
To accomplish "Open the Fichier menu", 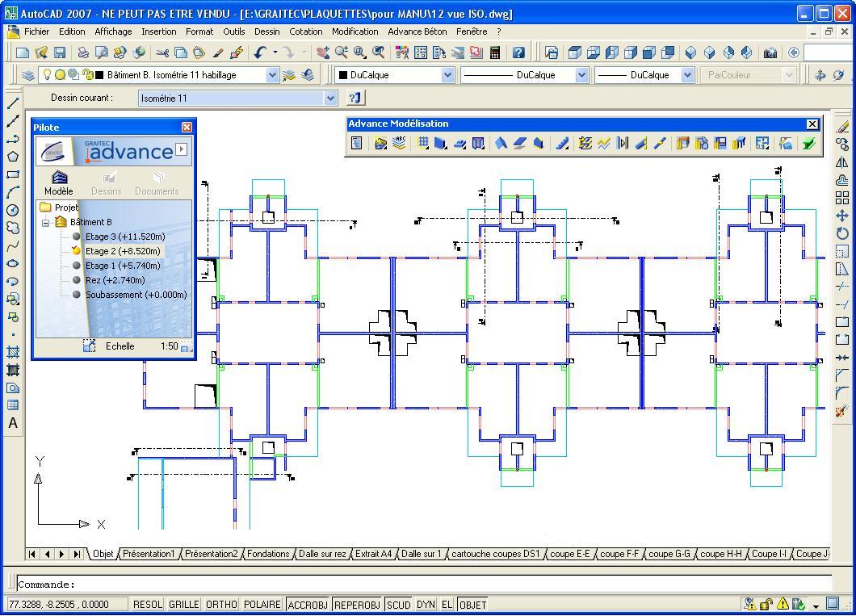I will pyautogui.click(x=36, y=31).
